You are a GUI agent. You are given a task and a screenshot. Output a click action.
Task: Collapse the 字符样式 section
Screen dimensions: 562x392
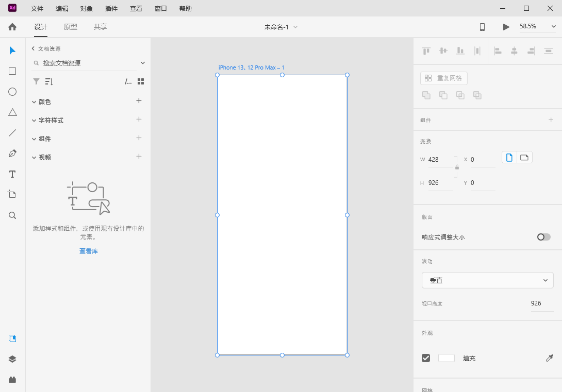[34, 121]
